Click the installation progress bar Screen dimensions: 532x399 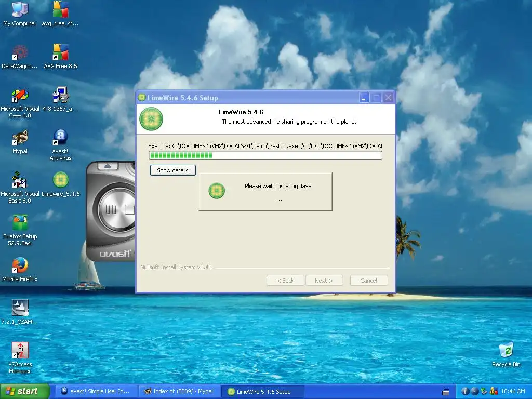point(265,155)
